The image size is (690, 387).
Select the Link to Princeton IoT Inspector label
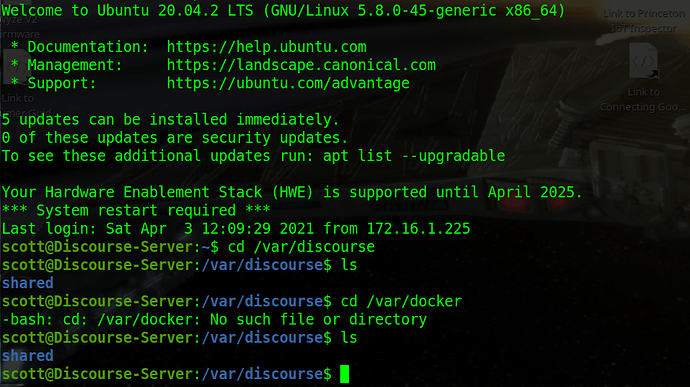point(643,21)
